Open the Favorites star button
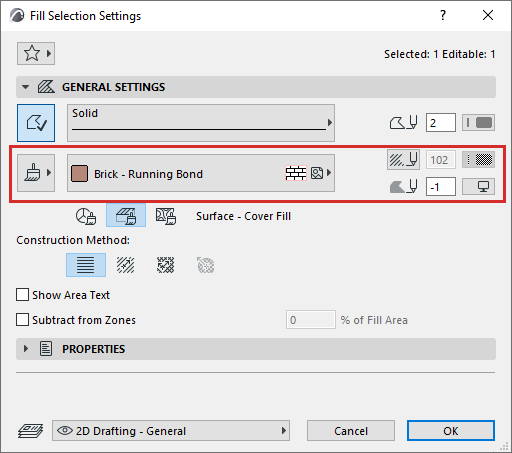This screenshot has height=453, width=512. click(x=36, y=53)
